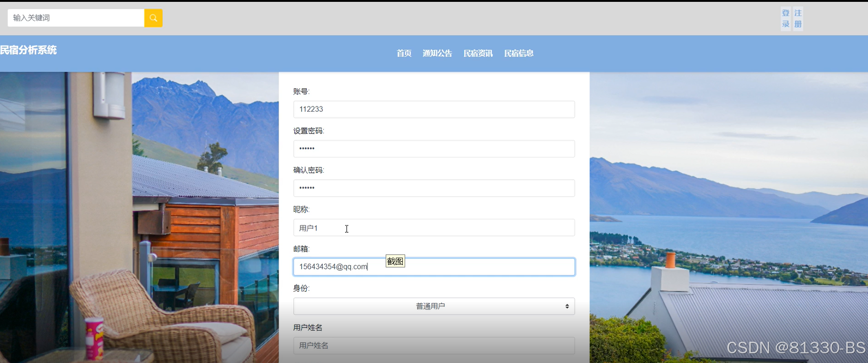Click the 邮箱 label text
This screenshot has width=868, height=363.
301,249
